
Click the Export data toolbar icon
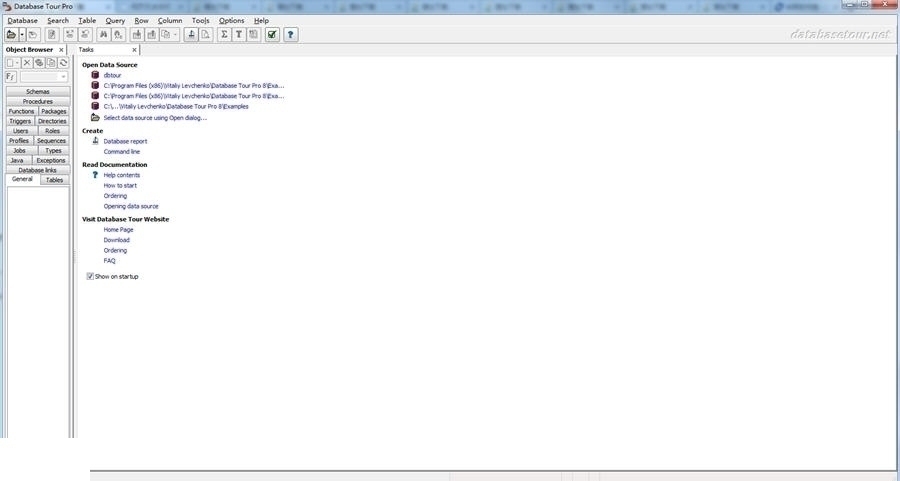pyautogui.click(x=151, y=34)
